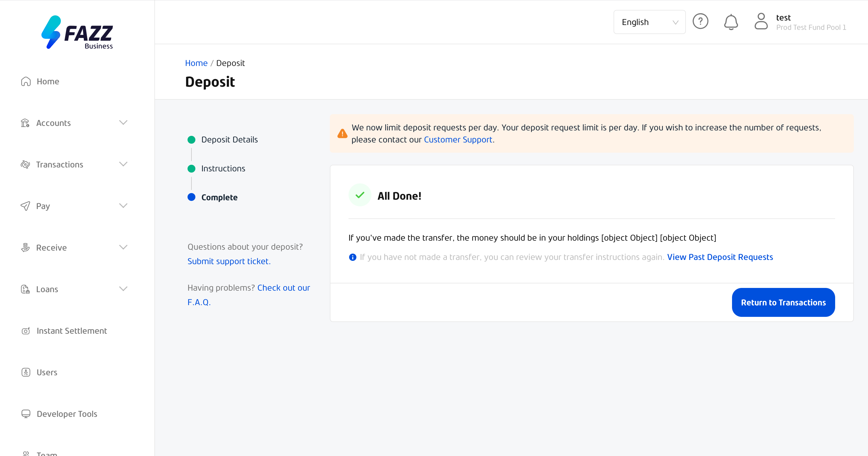This screenshot has height=456, width=868.
Task: Click the Developer Tools monitor icon
Action: coord(26,414)
